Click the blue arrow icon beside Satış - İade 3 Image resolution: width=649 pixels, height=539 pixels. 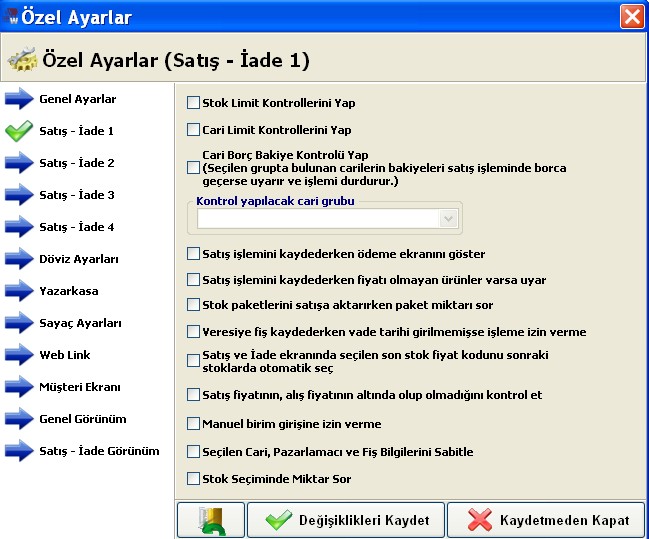click(x=19, y=195)
